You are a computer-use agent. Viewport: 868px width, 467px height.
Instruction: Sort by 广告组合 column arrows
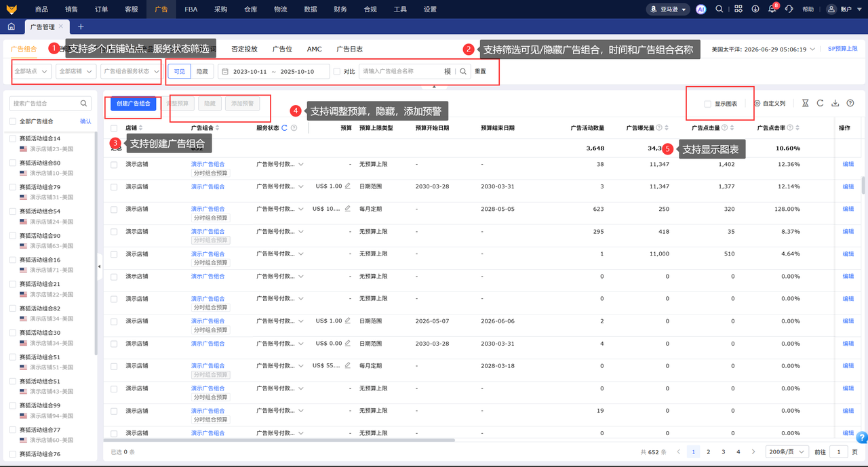[x=218, y=127]
